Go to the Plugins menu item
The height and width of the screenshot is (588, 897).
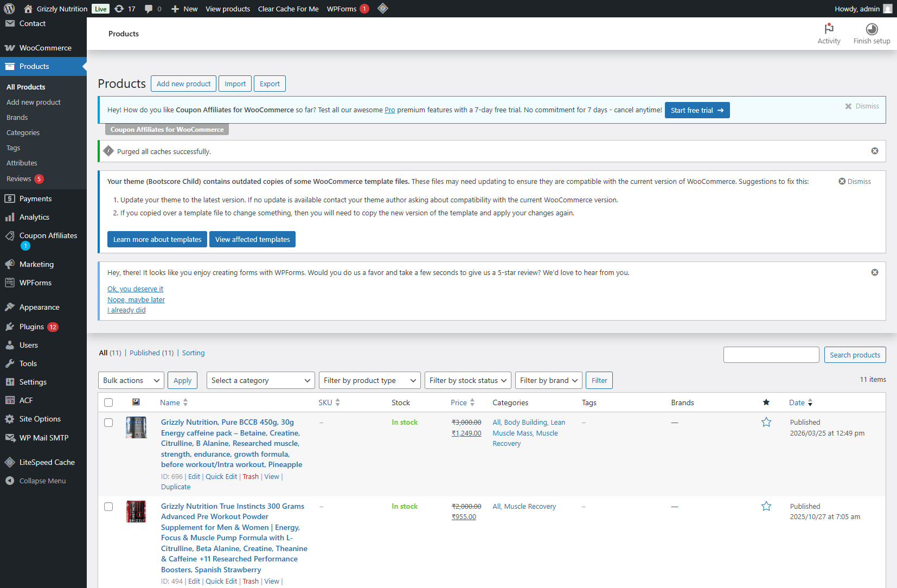click(31, 327)
